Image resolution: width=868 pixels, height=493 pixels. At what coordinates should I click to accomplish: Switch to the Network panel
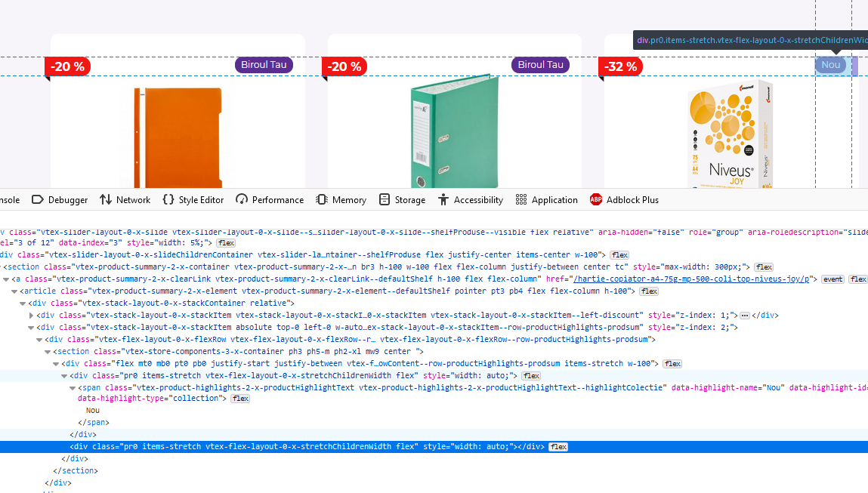[125, 199]
